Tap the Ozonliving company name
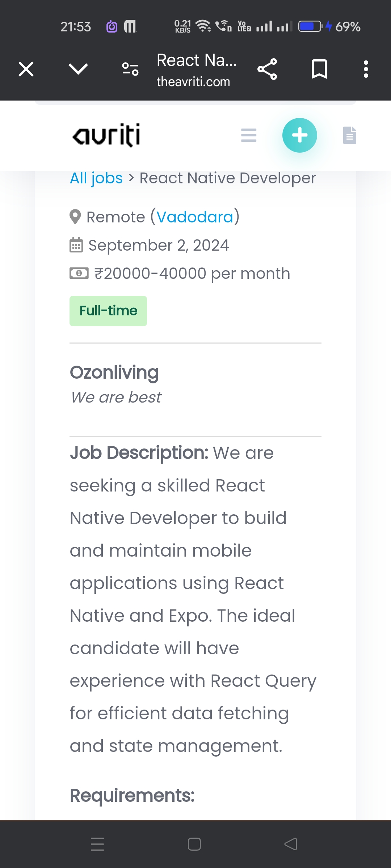The width and height of the screenshot is (391, 868). click(114, 373)
